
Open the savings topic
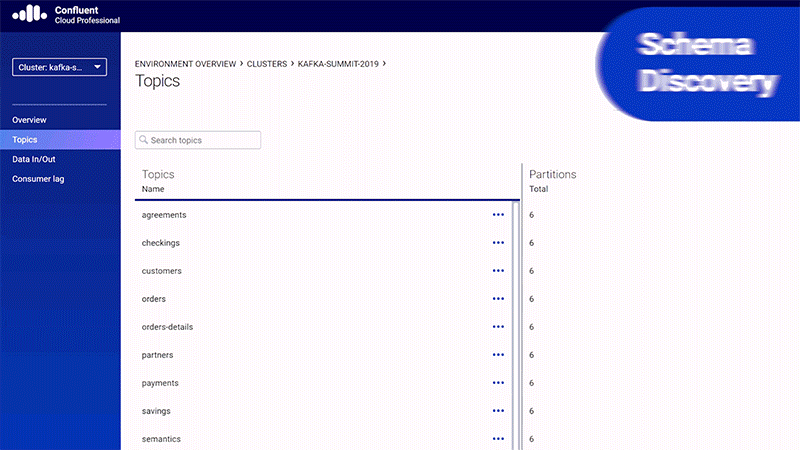156,411
